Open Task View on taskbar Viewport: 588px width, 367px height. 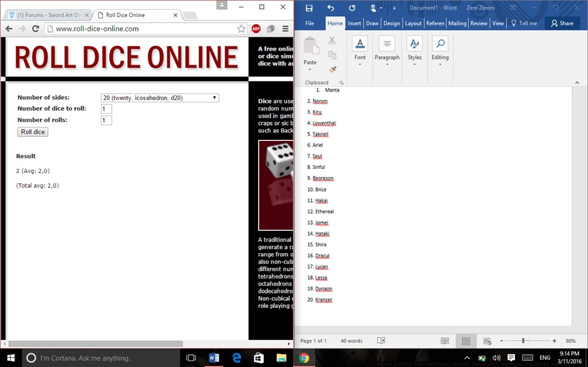pos(191,358)
